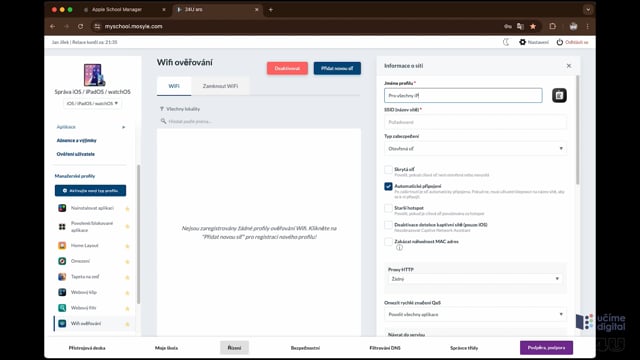Click the purple Podpěra, podpora button

[x=547, y=348]
